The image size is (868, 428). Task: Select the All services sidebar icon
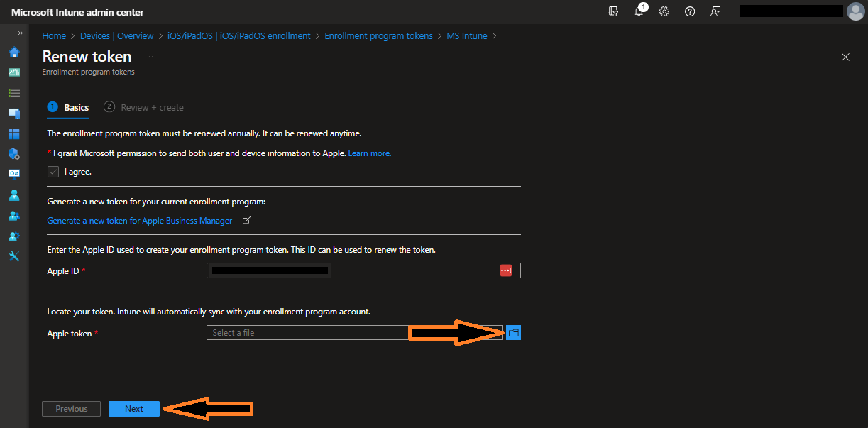13,92
